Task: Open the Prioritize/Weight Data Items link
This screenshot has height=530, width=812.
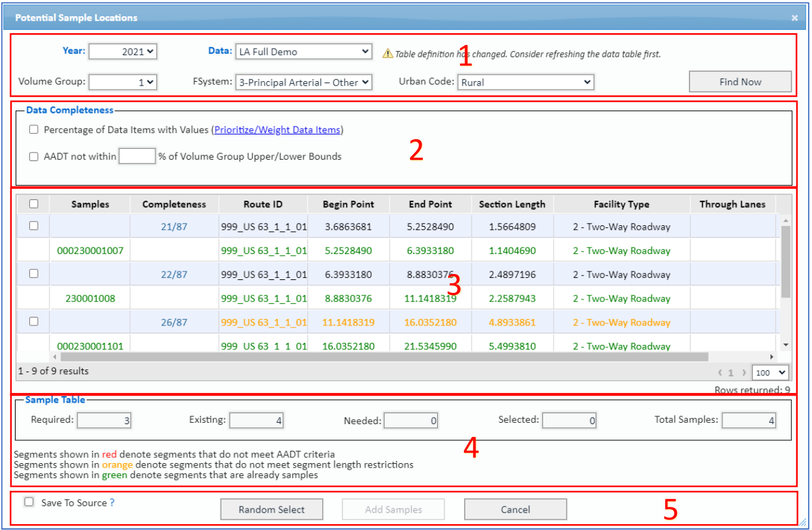Action: [277, 130]
